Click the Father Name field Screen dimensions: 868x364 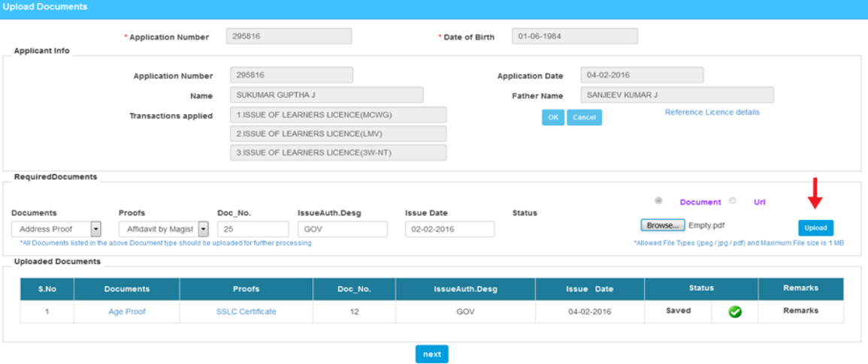(676, 95)
